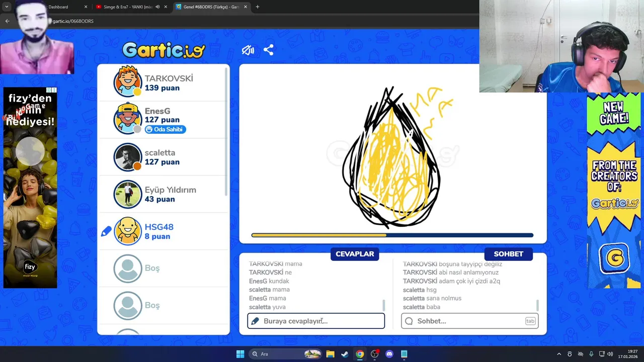
Task: Click the Chrome taskbar icon
Action: [360, 354]
